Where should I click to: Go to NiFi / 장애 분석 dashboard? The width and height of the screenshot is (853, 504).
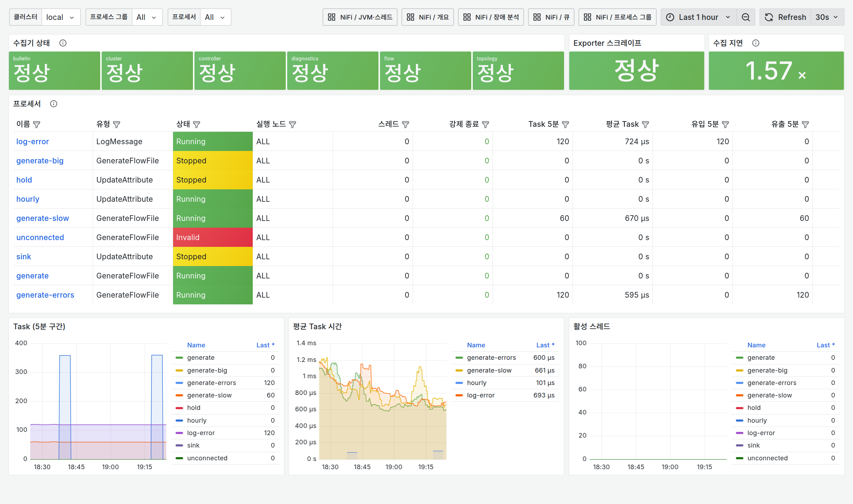[x=491, y=17]
